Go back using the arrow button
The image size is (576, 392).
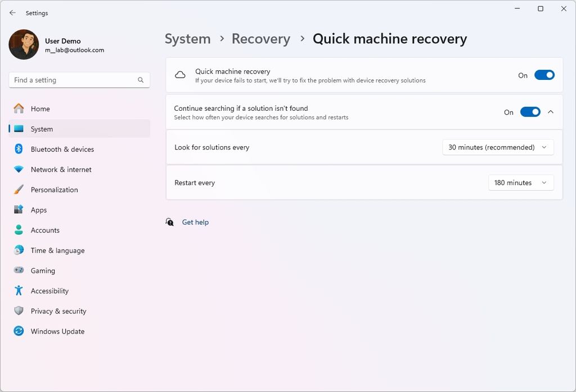12,12
